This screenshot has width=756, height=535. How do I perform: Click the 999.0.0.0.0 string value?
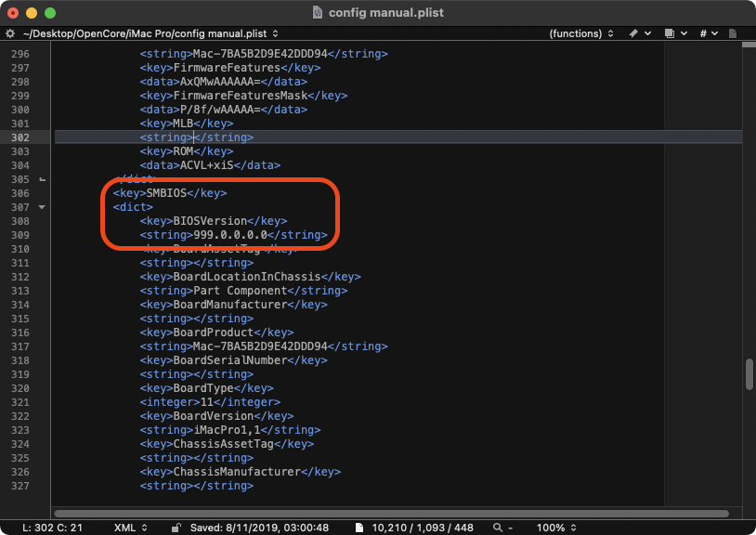point(230,236)
